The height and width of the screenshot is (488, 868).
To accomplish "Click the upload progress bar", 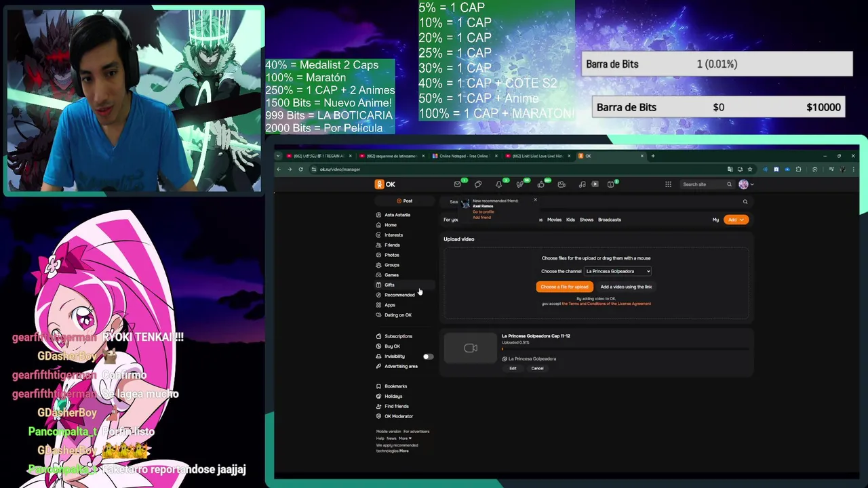I will coord(625,349).
